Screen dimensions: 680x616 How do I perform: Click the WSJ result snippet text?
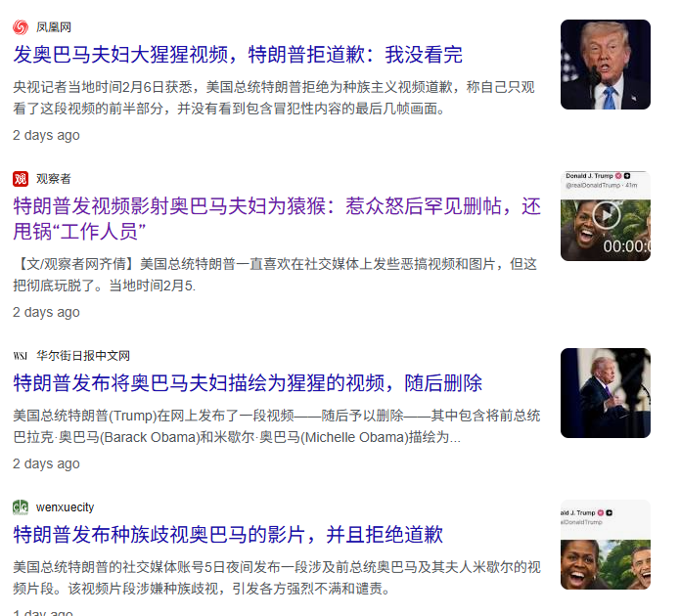pyautogui.click(x=277, y=426)
